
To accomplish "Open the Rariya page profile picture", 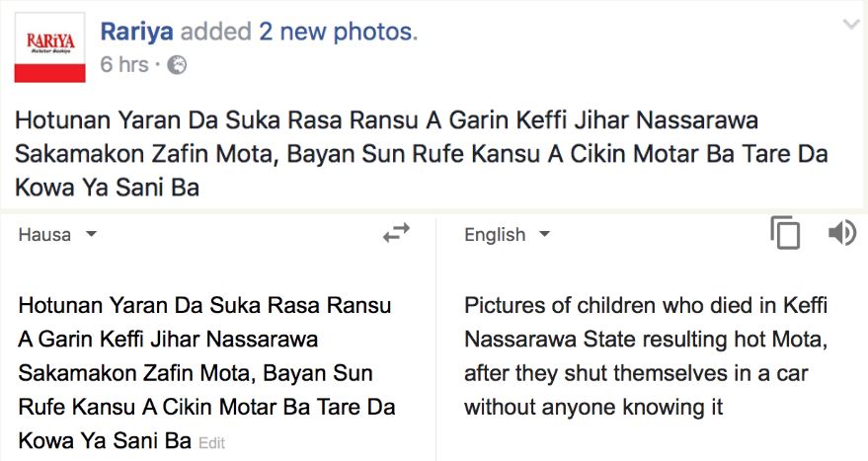I will pos(49,47).
